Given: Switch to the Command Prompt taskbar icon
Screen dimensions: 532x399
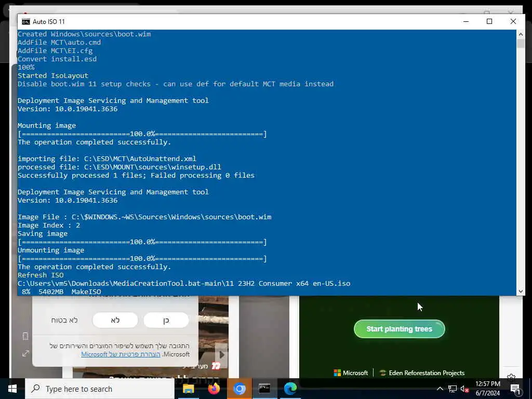Looking at the screenshot, I should coord(264,389).
